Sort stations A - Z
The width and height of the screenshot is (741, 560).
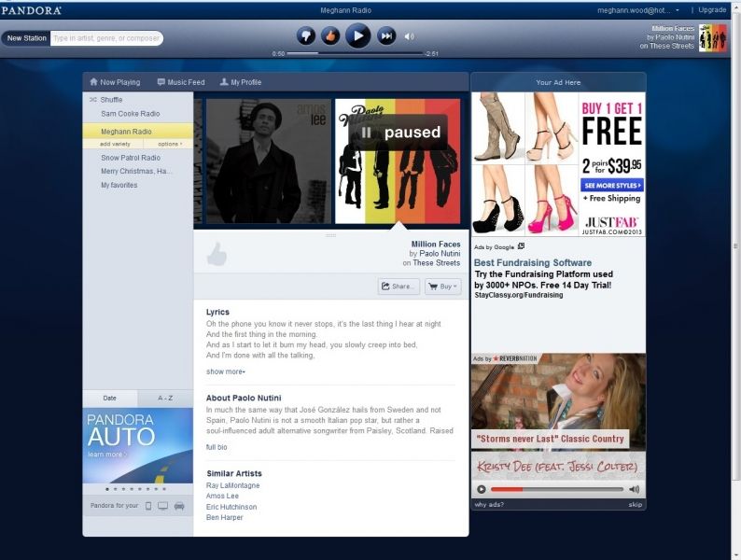pos(165,398)
